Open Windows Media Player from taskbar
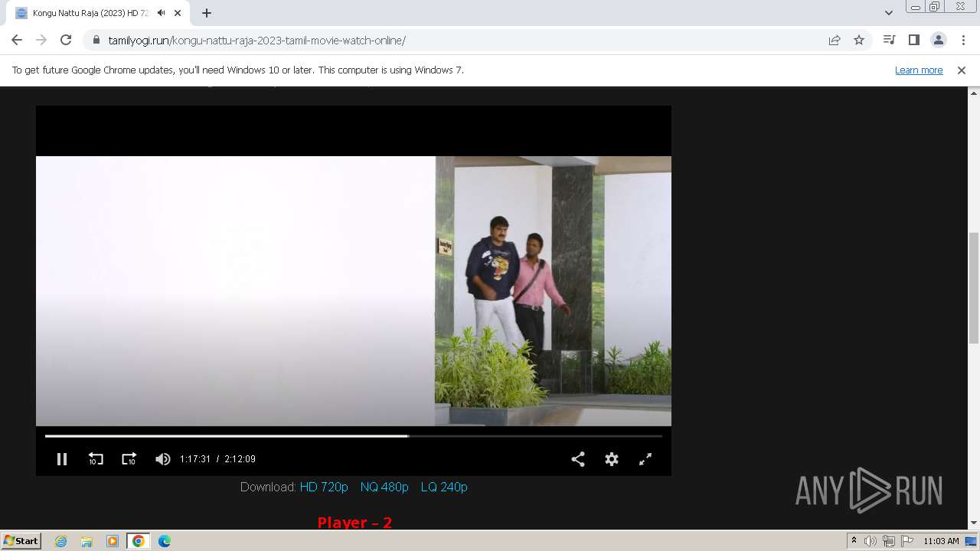Viewport: 980px width, 551px height. coord(113,541)
